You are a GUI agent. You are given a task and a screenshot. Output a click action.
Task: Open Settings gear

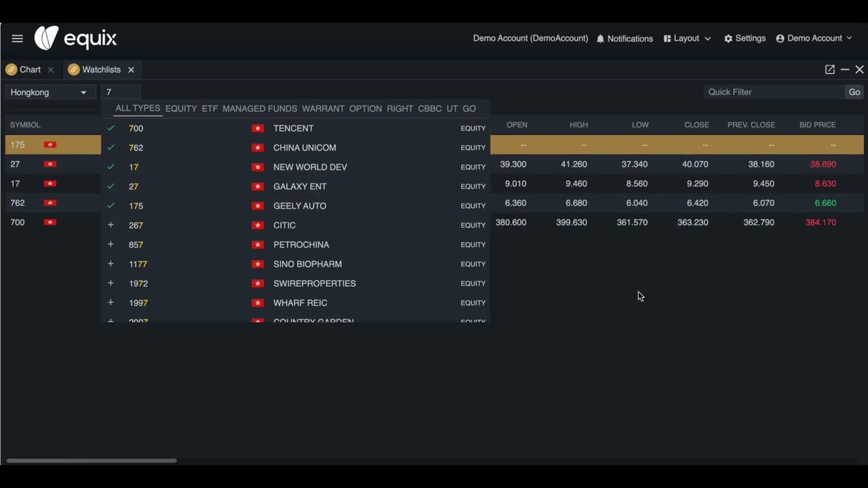pyautogui.click(x=745, y=39)
